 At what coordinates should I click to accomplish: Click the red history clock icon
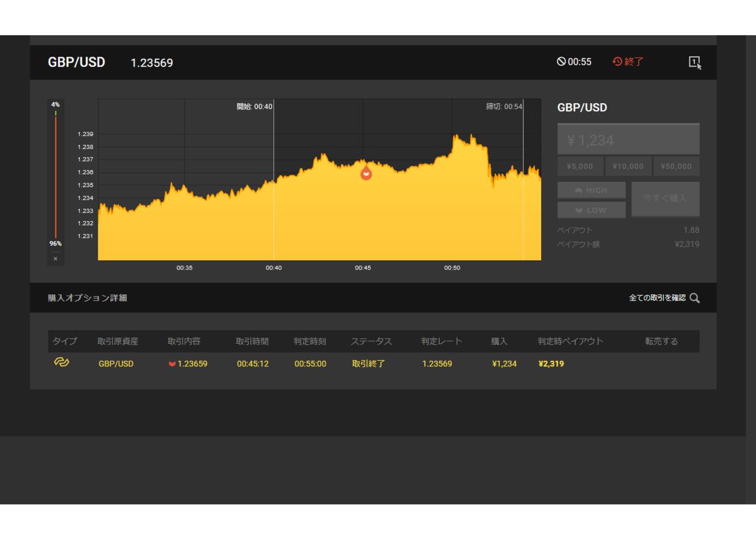point(617,62)
